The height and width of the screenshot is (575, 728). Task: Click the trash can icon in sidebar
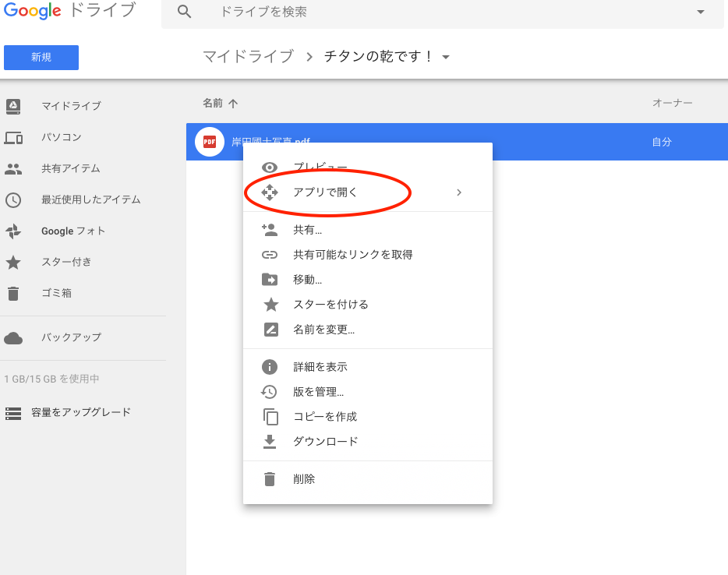click(x=13, y=294)
